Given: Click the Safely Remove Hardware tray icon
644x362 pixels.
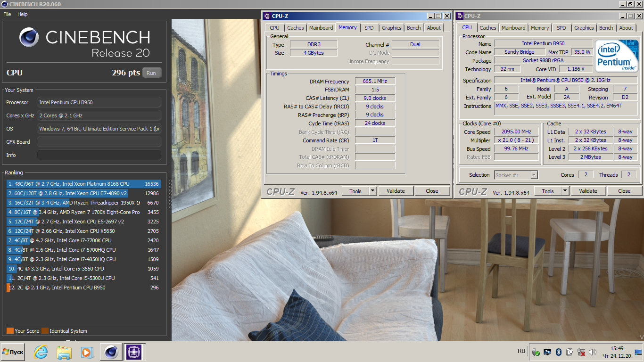Looking at the screenshot, I should (536, 352).
